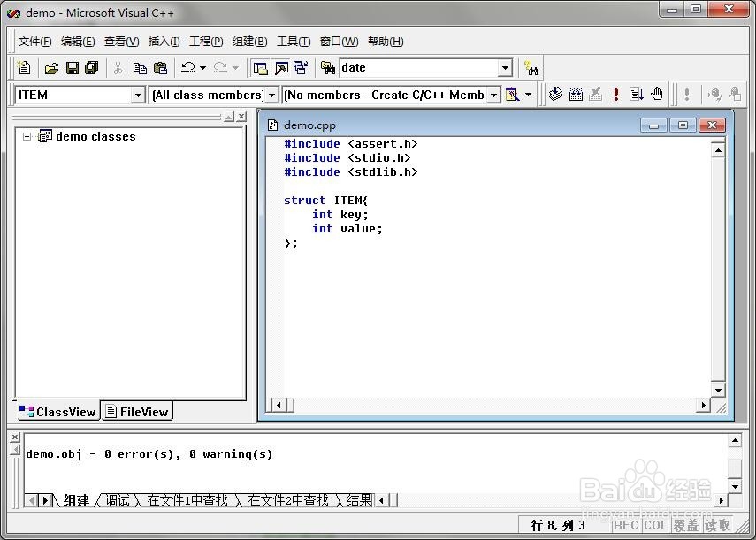
Task: Select the 组建 output tab
Action: click(x=76, y=500)
